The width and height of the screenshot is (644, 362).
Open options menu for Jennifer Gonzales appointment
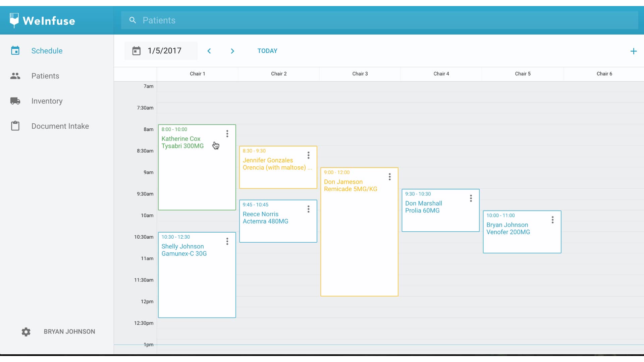[x=308, y=155]
